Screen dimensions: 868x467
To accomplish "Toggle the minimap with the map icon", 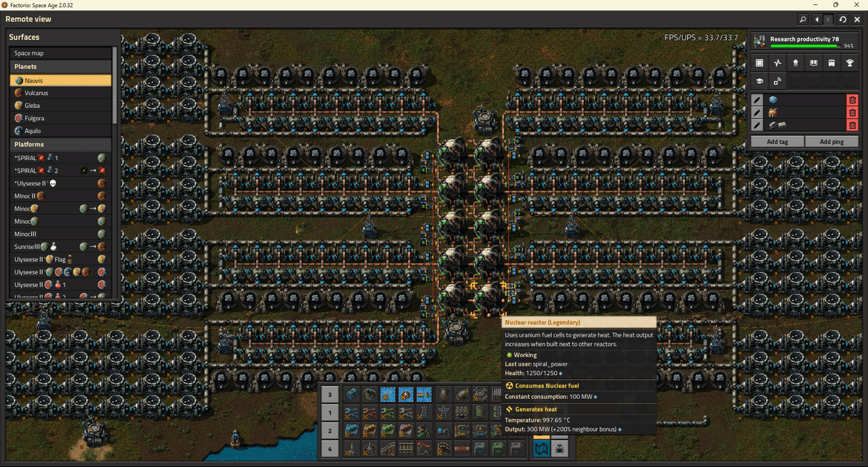I will point(541,448).
